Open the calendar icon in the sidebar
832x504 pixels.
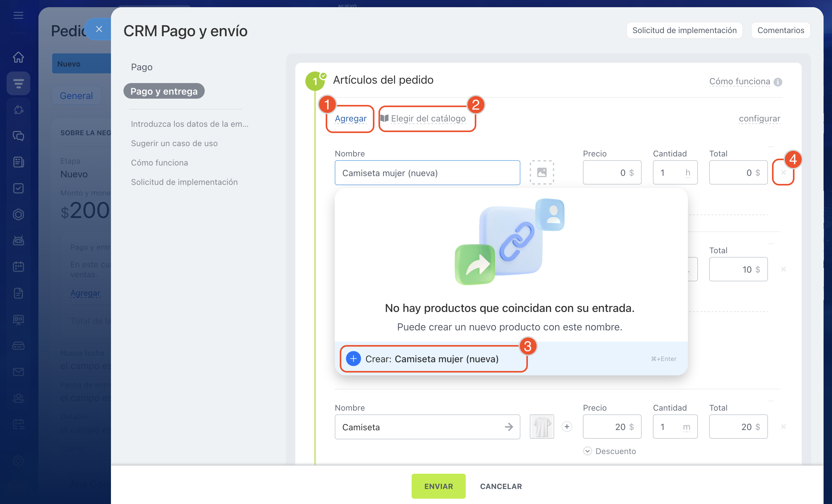18,266
